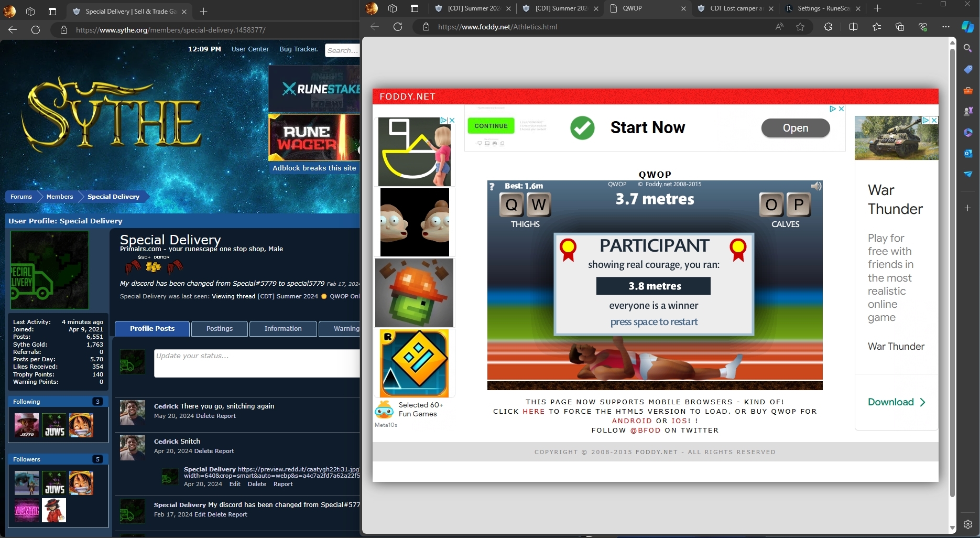Open the Games icon in Edge sidebar

click(968, 111)
